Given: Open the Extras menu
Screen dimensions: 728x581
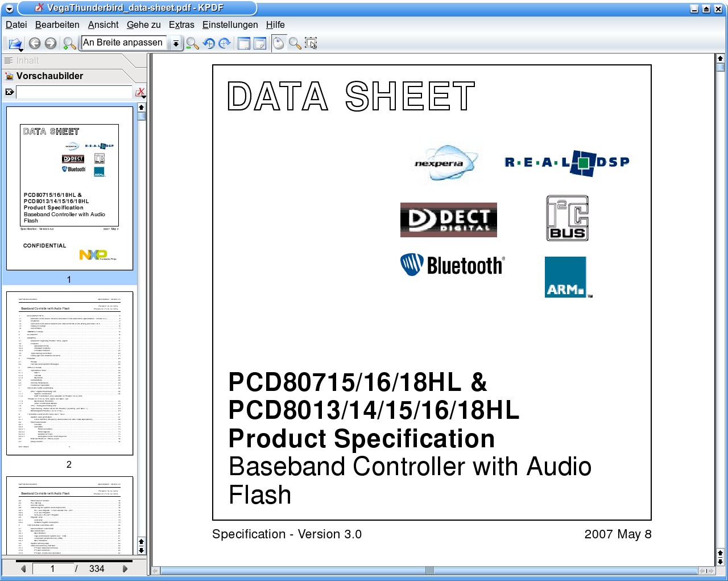Looking at the screenshot, I should tap(181, 25).
